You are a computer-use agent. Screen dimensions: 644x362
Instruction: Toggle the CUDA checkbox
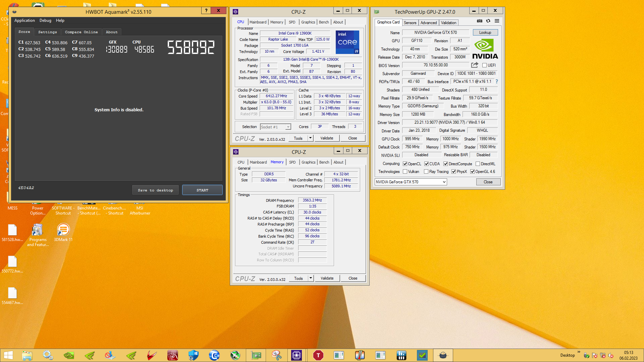tap(426, 164)
